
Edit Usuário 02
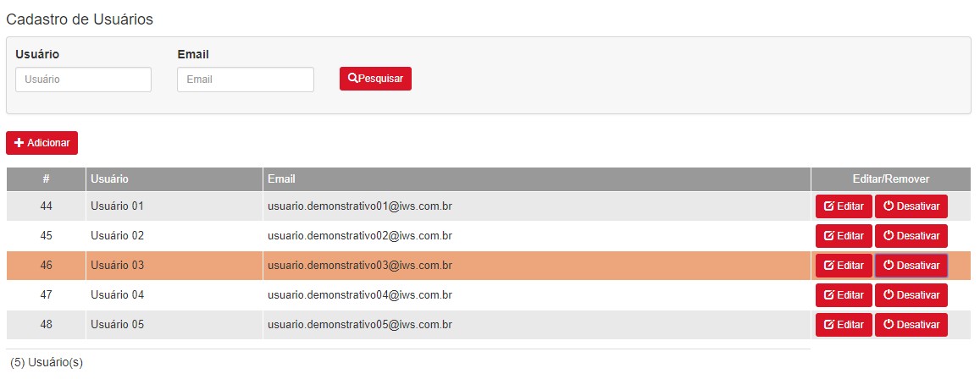point(843,236)
